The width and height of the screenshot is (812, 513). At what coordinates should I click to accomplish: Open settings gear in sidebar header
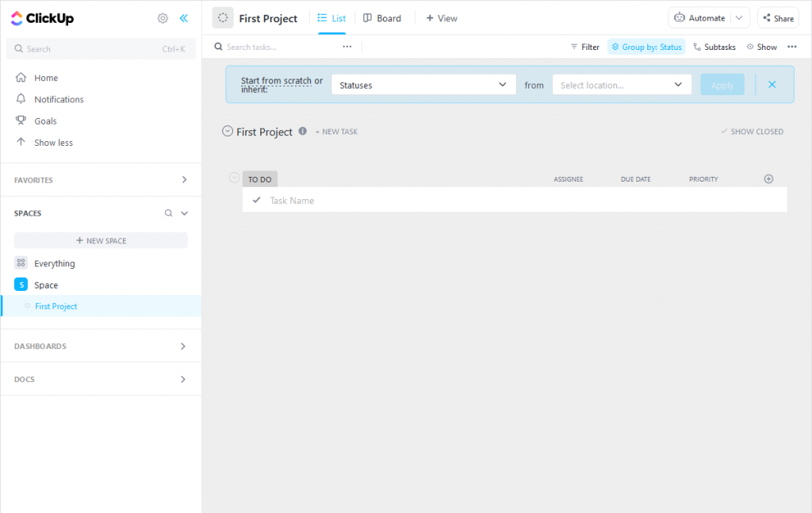click(x=163, y=18)
